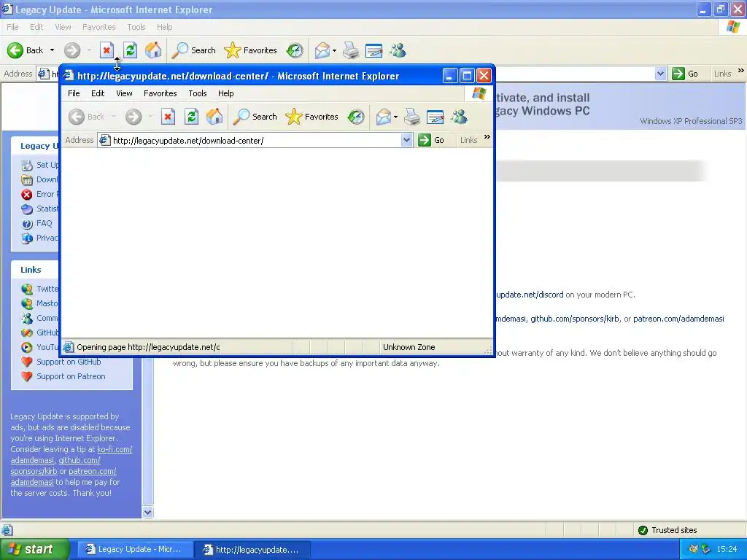Open History icon in Legacy Update background window
Screen dimensions: 747x560
295,50
